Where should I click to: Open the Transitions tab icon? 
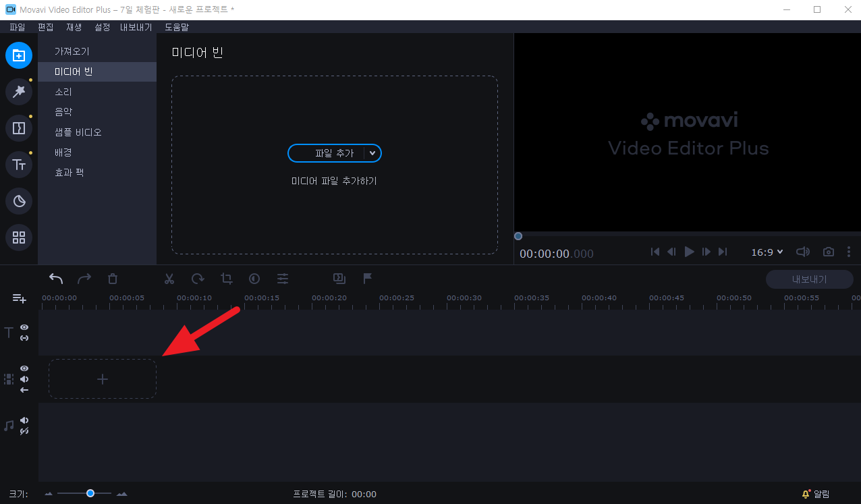click(19, 128)
